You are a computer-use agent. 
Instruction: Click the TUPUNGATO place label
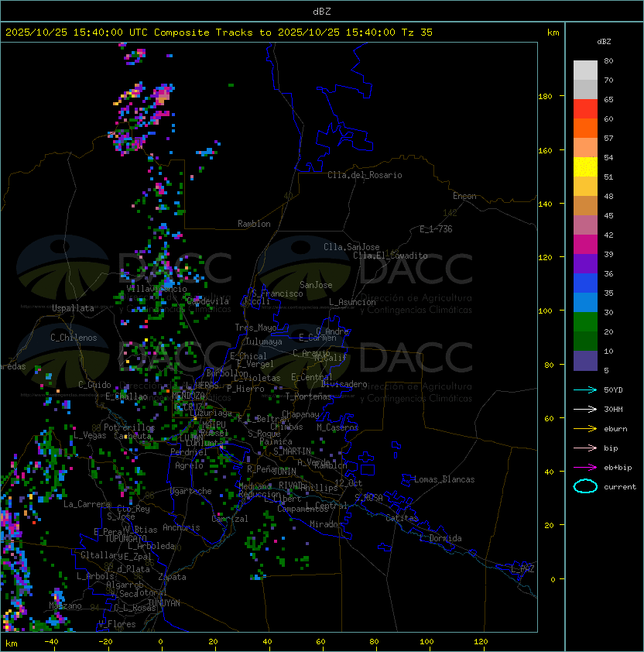(x=126, y=538)
